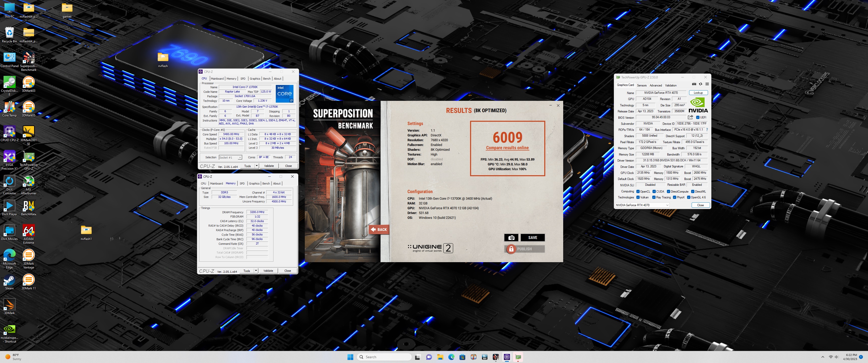Select the CrystalDiskMark desktop icon

pos(9,86)
